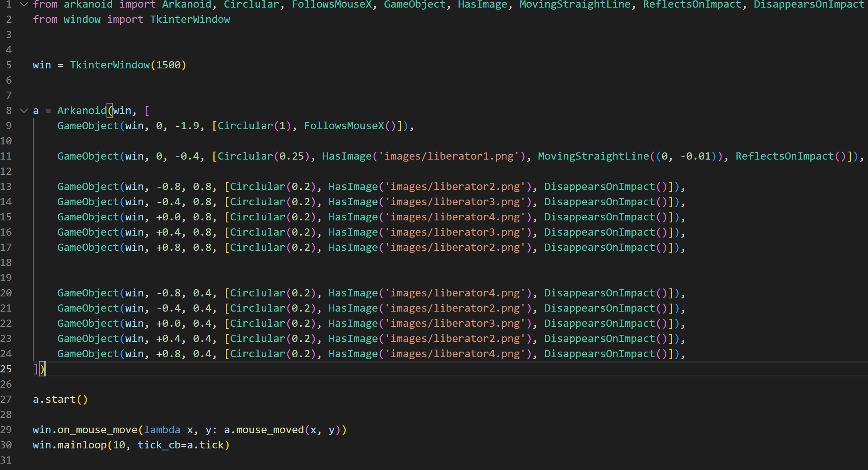This screenshot has width=868, height=470.
Task: Click 'images/liberator4.png' string on line 15
Action: point(455,217)
